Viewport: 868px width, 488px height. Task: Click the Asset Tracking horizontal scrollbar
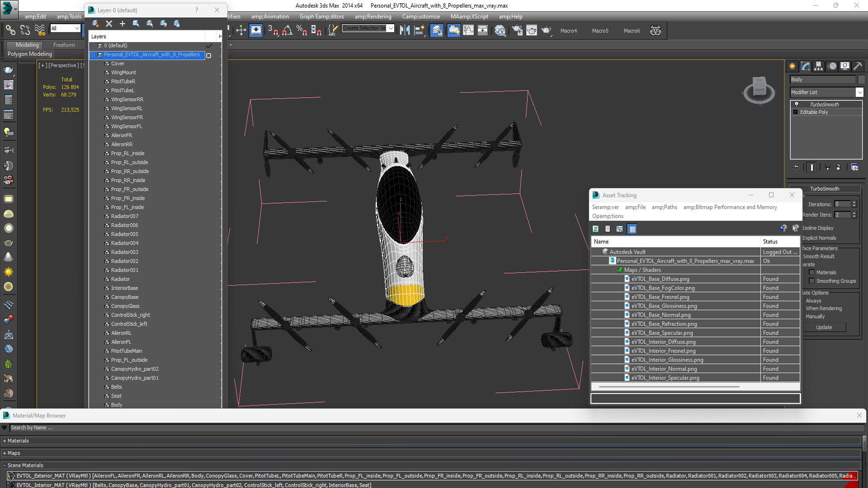[669, 387]
